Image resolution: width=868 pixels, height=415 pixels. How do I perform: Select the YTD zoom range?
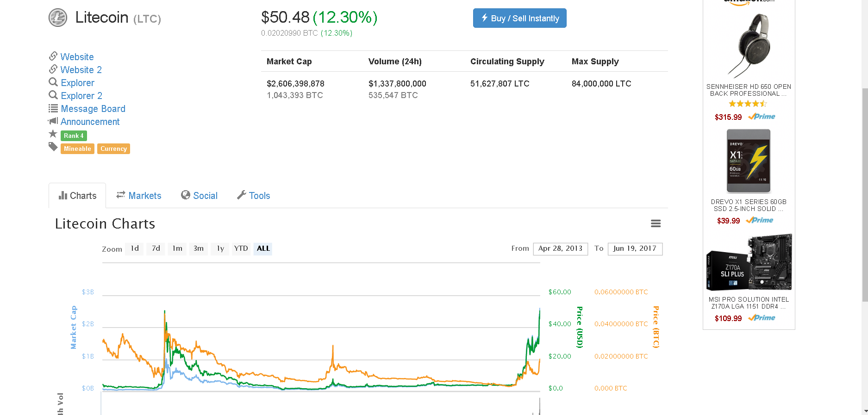click(241, 249)
